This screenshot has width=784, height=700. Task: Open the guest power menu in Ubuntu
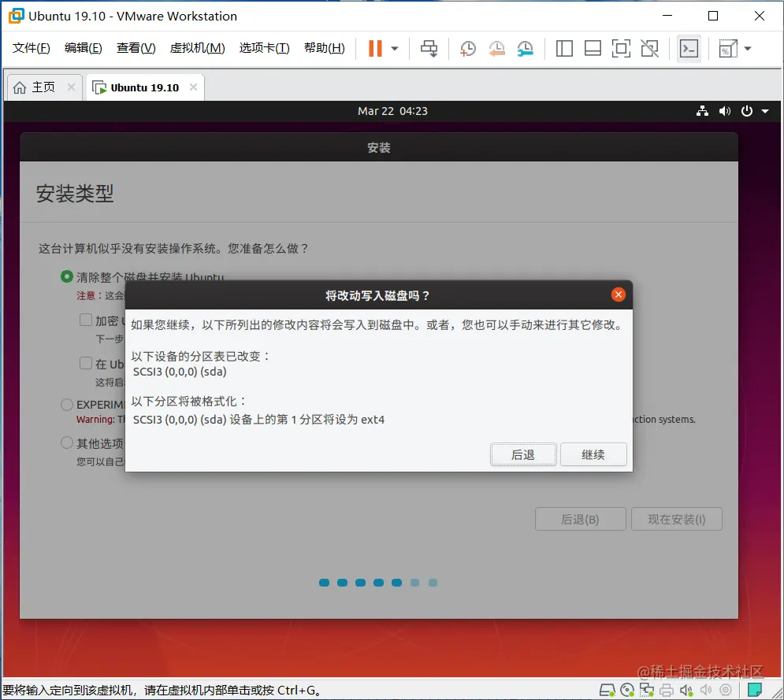click(746, 111)
